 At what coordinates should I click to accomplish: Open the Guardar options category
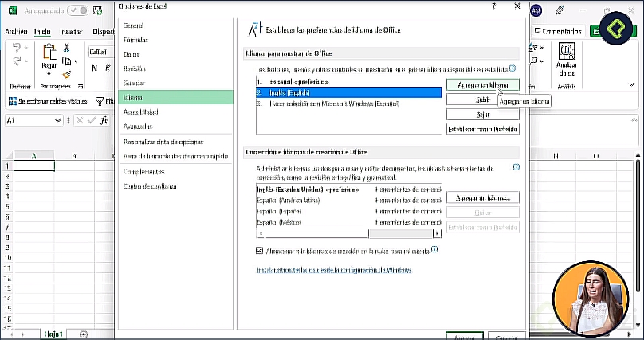pyautogui.click(x=134, y=83)
